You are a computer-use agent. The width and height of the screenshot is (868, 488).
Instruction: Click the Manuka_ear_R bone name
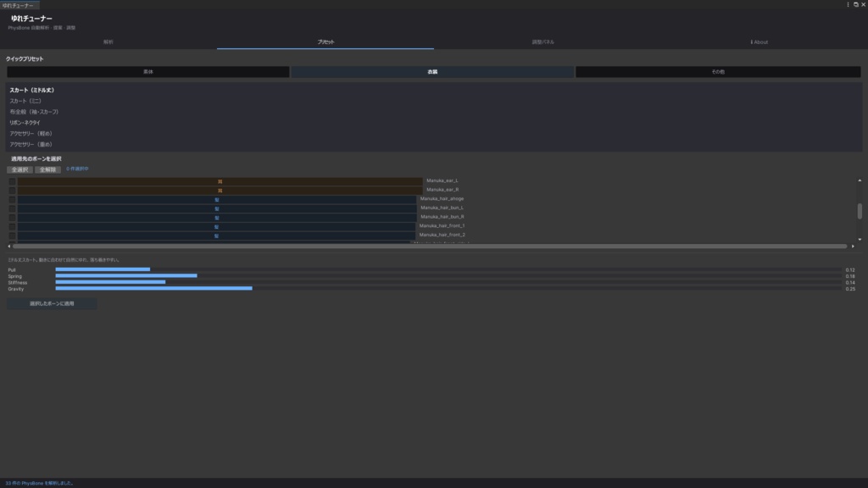click(442, 190)
